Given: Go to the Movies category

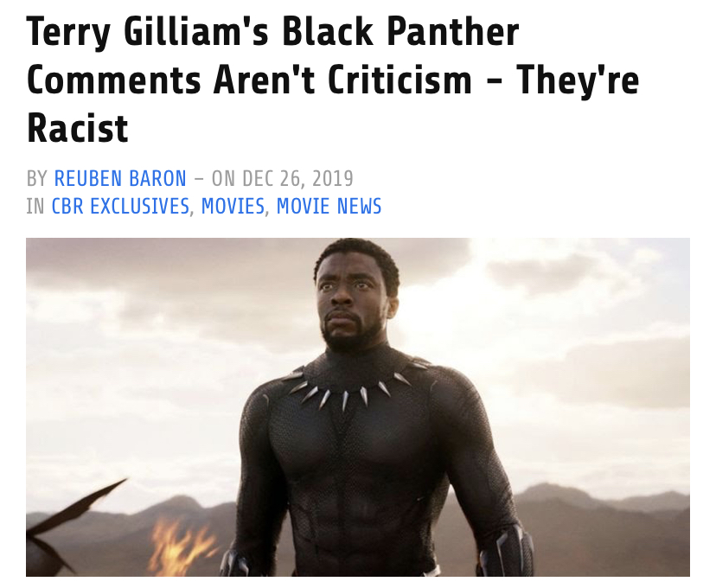Looking at the screenshot, I should pos(233,206).
